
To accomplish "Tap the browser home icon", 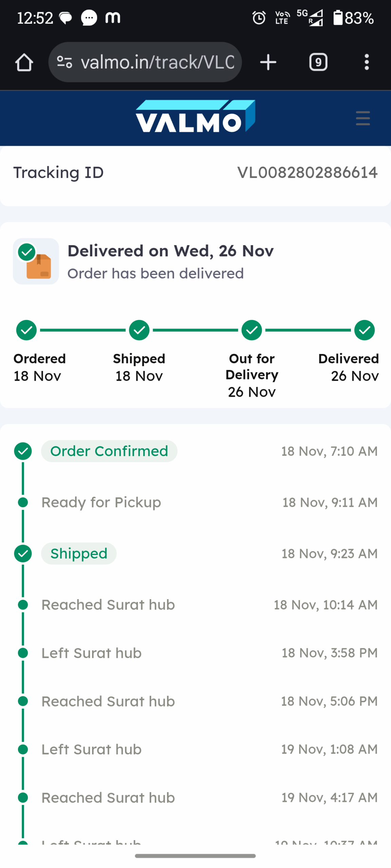I will tap(24, 62).
